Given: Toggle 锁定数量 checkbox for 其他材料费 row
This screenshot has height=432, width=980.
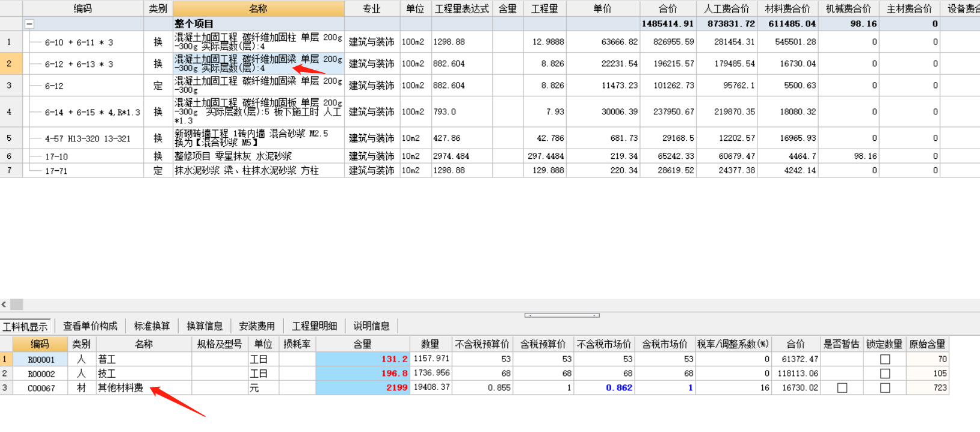Looking at the screenshot, I should 885,388.
